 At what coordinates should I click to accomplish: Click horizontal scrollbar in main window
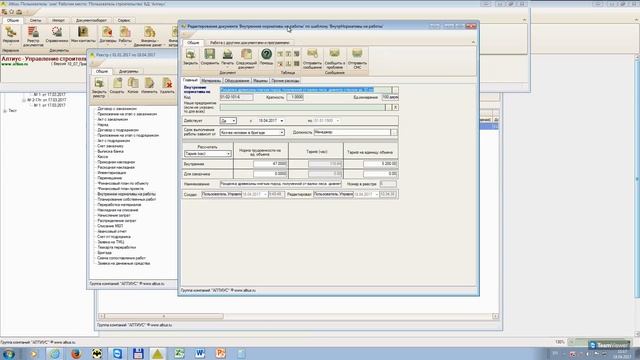pos(163,316)
